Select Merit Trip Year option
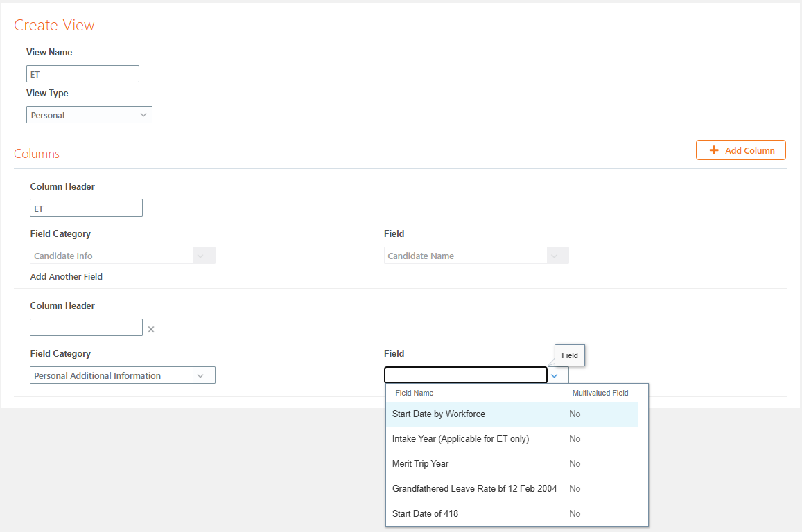 [x=512, y=463]
